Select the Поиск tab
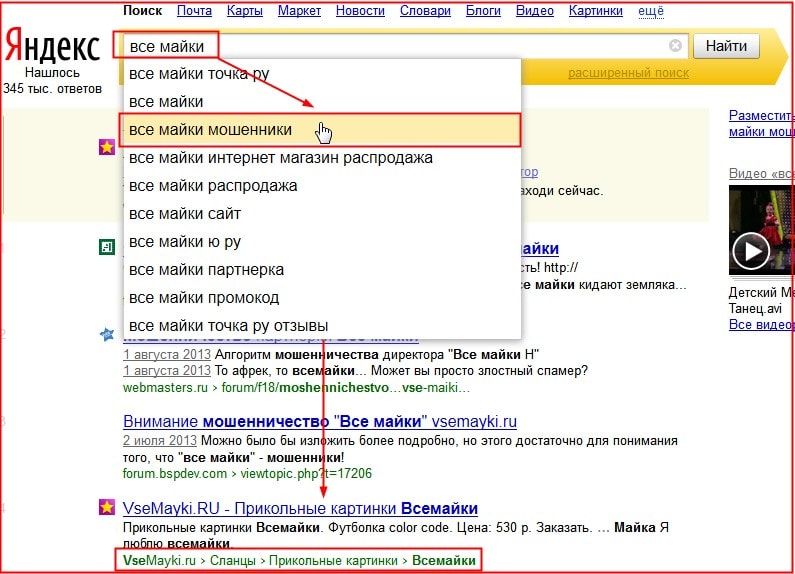This screenshot has height=574, width=795. pyautogui.click(x=142, y=11)
